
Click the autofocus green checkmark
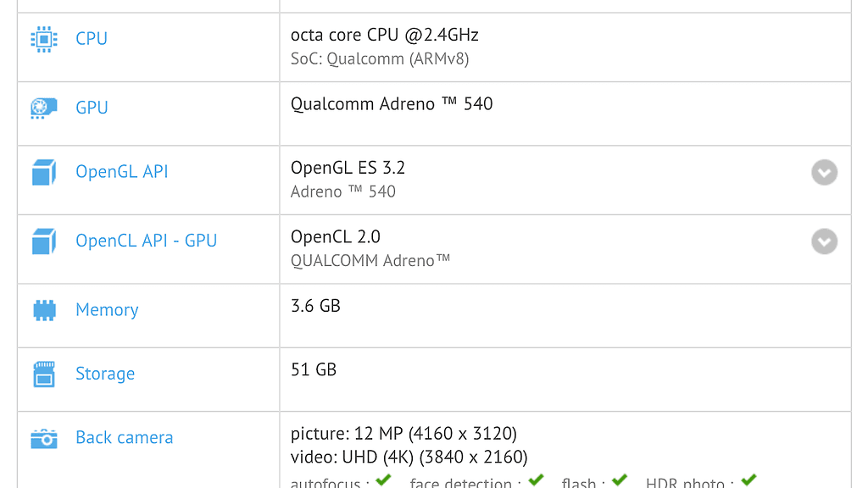coord(383,480)
